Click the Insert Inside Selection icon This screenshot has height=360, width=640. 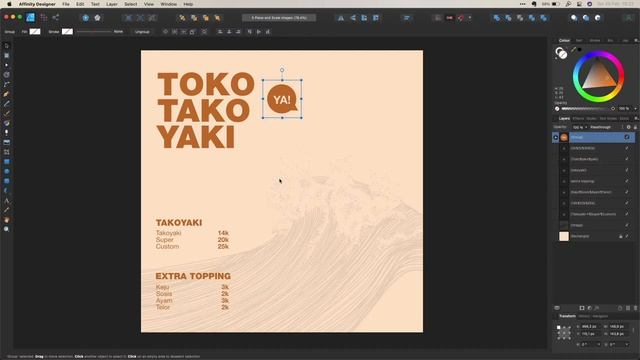coord(598,18)
